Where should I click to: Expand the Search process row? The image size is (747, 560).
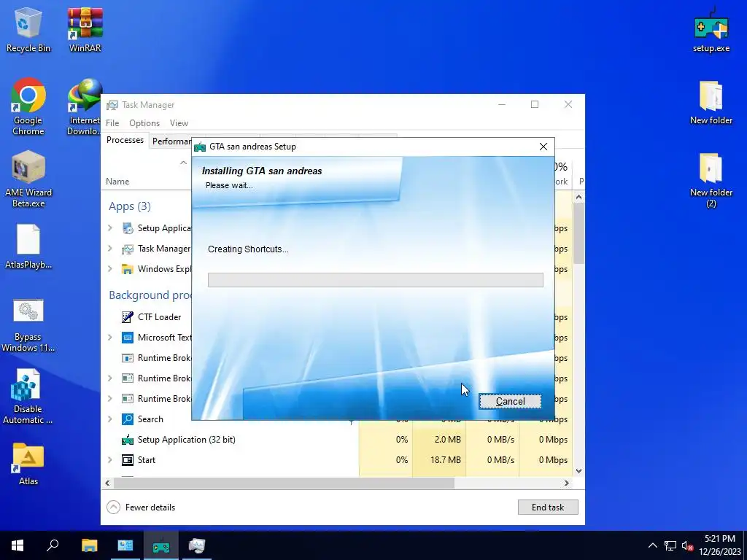(110, 419)
